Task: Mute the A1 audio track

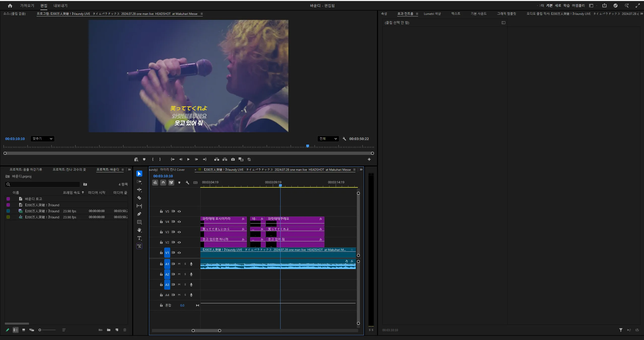Action: [x=179, y=264]
